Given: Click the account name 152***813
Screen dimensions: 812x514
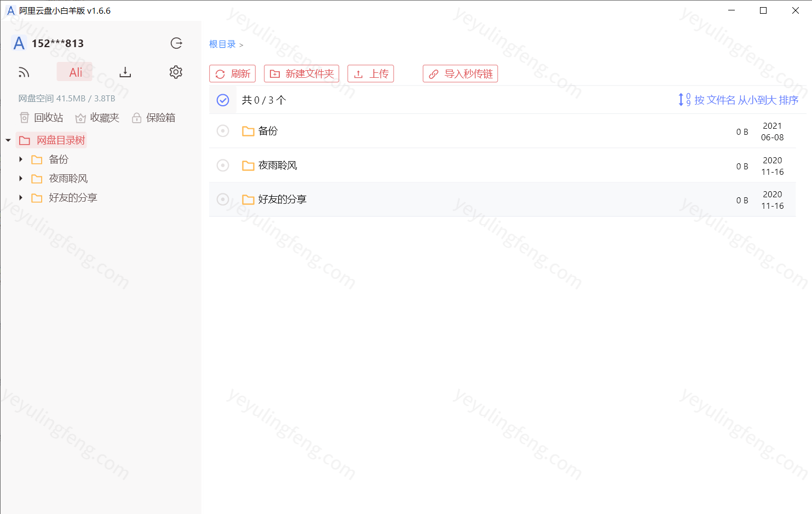Looking at the screenshot, I should 57,43.
